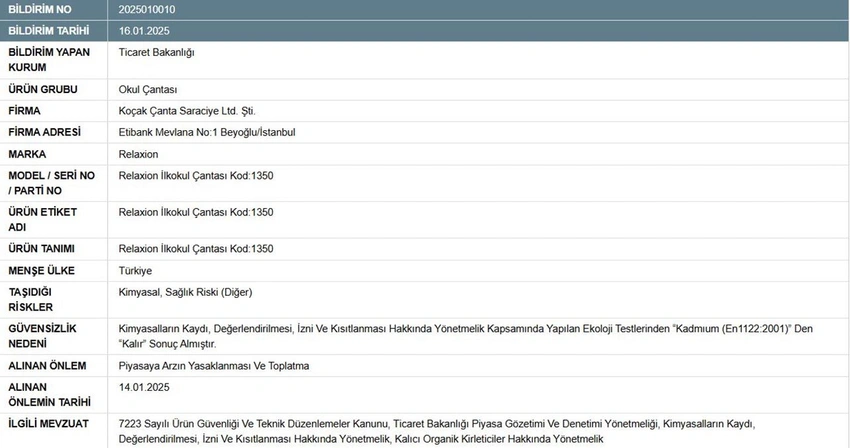This screenshot has width=850, height=448.
Task: Select the FİRMA label
Action: 24,111
